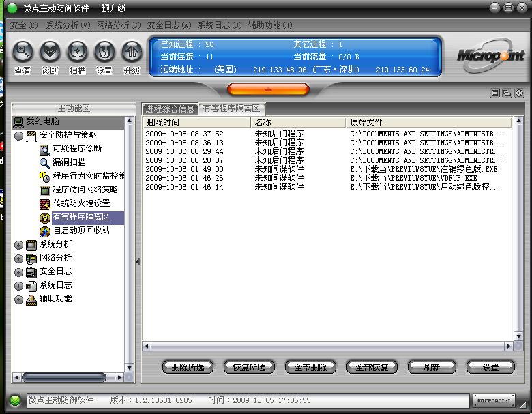Open the 查看 (view) toolbar icon
This screenshot has width=532, height=414.
point(23,52)
